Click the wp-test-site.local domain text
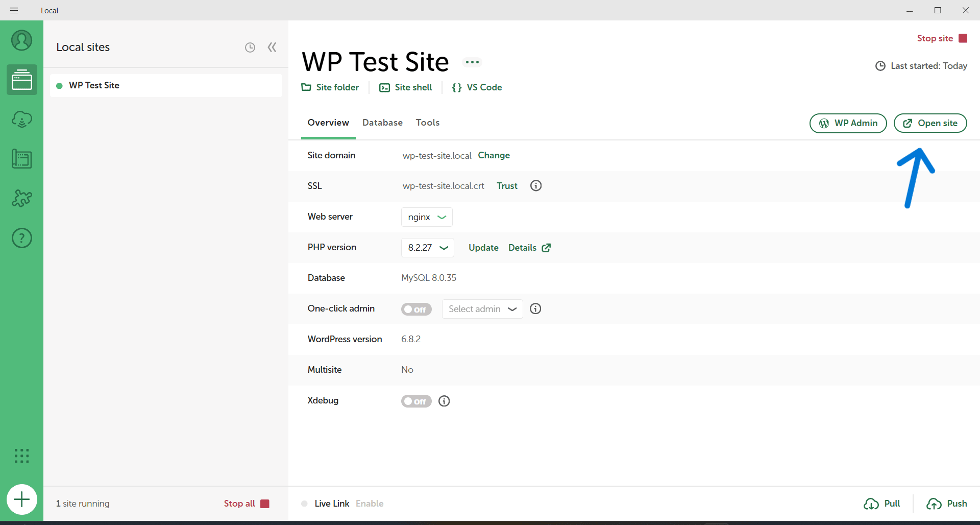 (x=437, y=156)
